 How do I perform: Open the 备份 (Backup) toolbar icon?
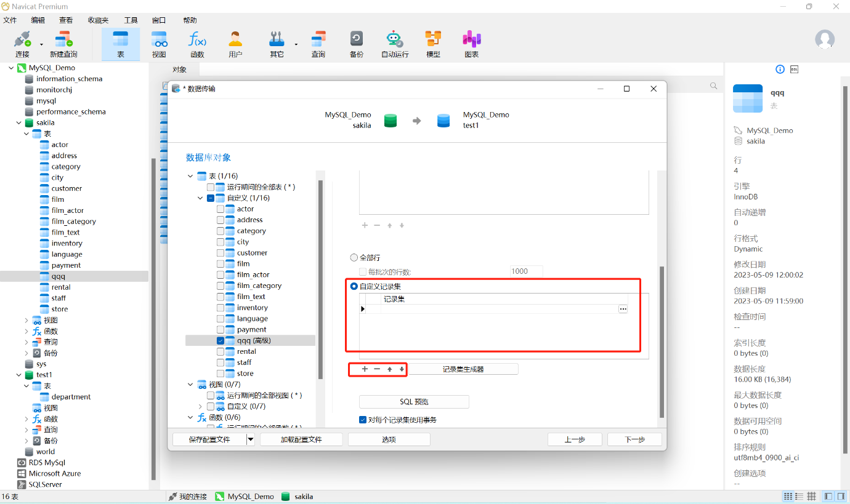(x=356, y=41)
